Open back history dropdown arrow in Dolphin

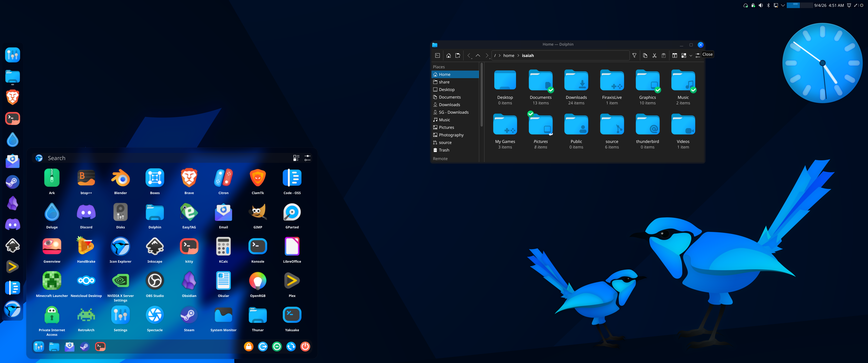[472, 58]
